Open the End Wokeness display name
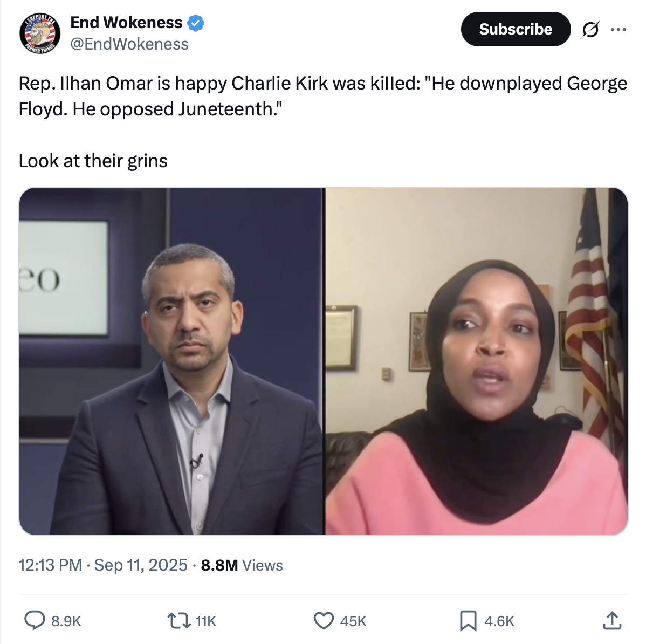 (x=126, y=23)
